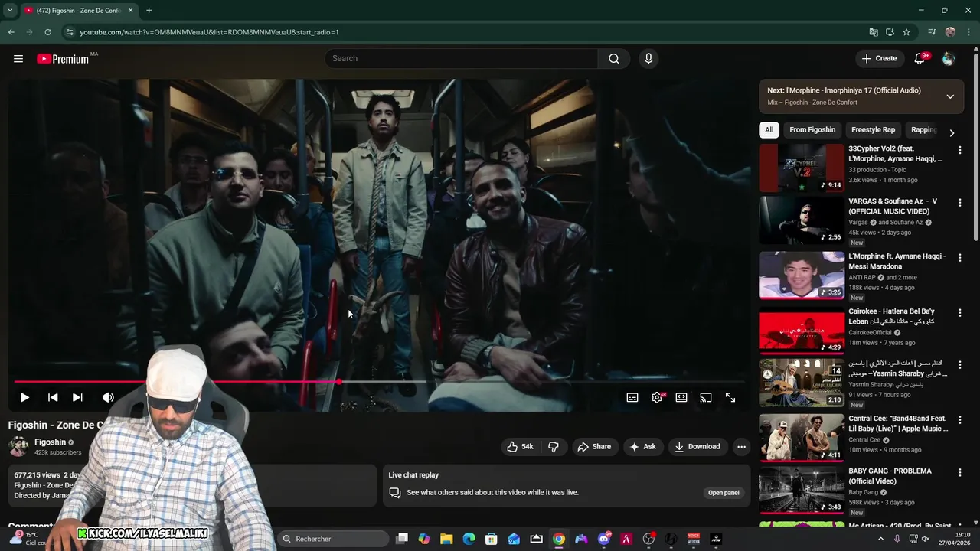Bookmark this page with the star
Viewport: 980px width, 551px height.
point(906,32)
